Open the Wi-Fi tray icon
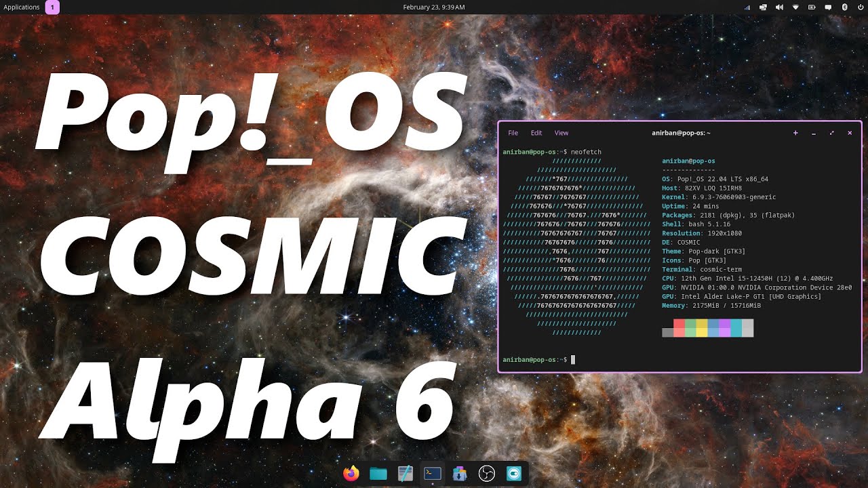The width and height of the screenshot is (868, 488). [796, 7]
